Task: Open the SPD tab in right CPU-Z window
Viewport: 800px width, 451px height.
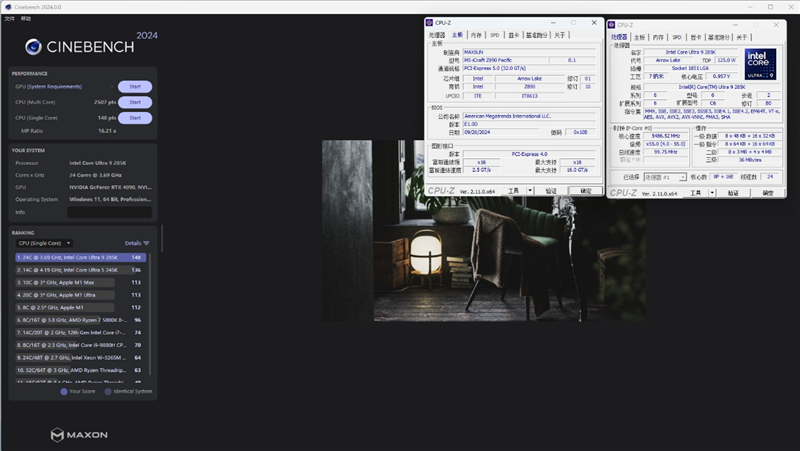Action: (x=678, y=37)
